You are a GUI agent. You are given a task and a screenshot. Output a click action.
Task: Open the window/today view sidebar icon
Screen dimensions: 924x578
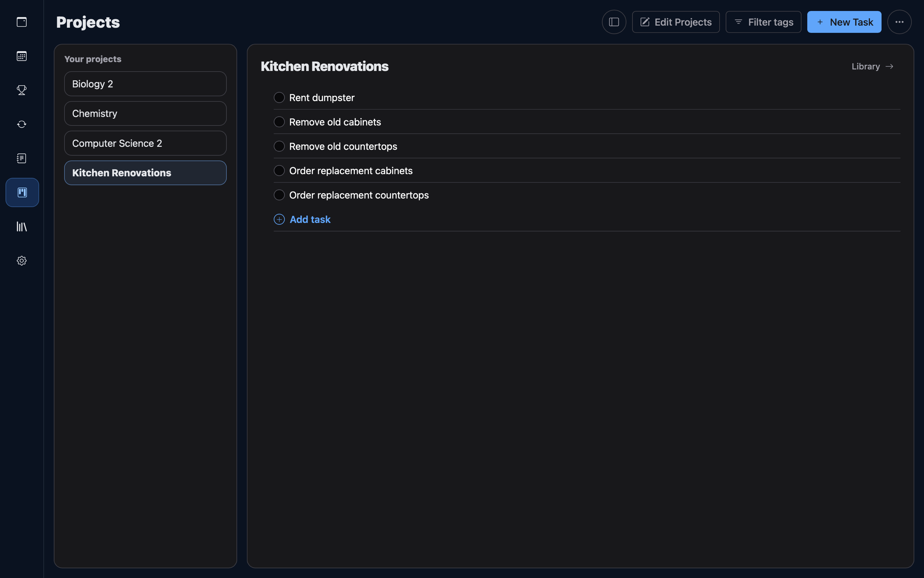22,22
